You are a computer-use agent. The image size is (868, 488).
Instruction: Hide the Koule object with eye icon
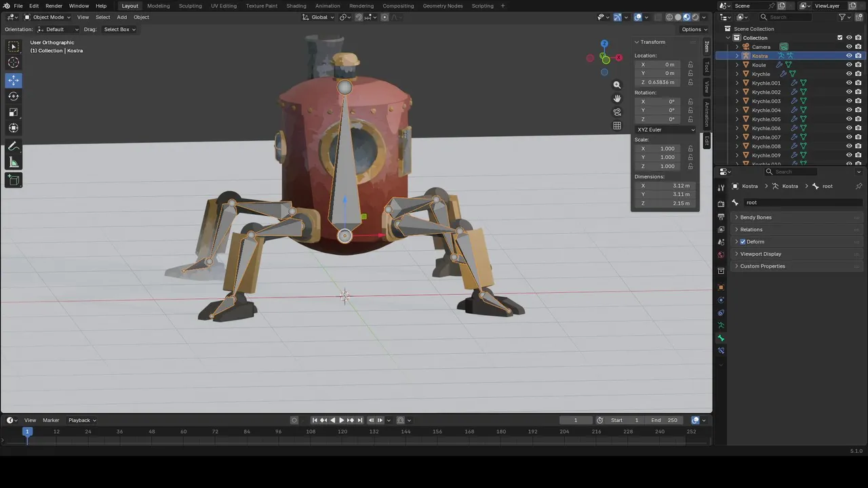click(848, 65)
